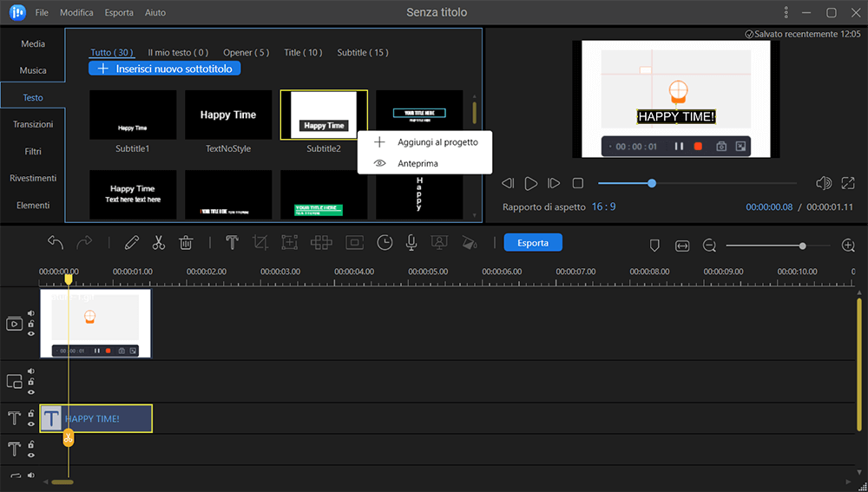Select the Subtitle1 template thumbnail
This screenshot has width=868, height=492.
[133, 115]
